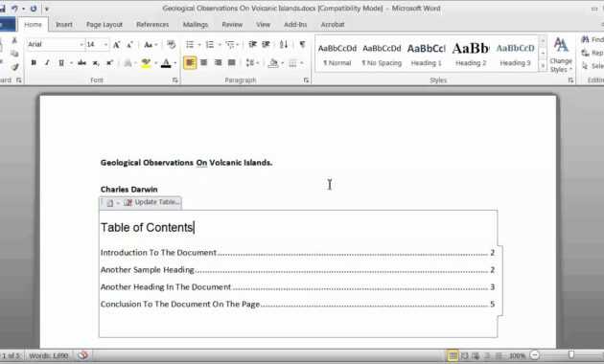Image resolution: width=604 pixels, height=364 pixels.
Task: Open Font dialog launcher
Action: (x=175, y=80)
